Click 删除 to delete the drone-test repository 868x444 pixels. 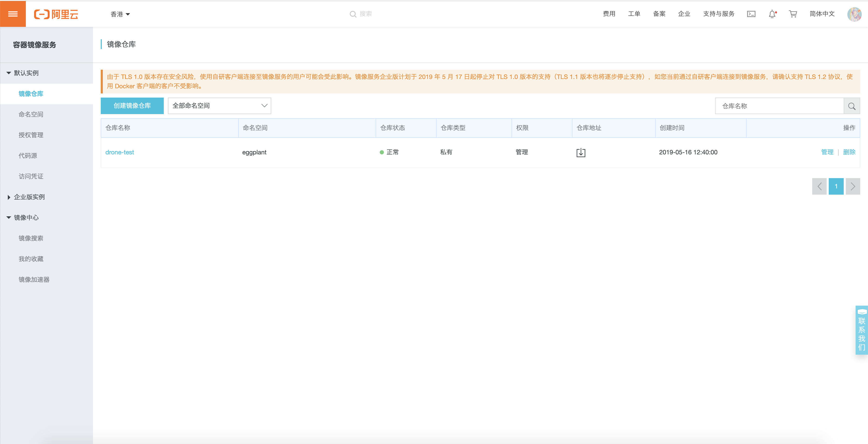849,152
